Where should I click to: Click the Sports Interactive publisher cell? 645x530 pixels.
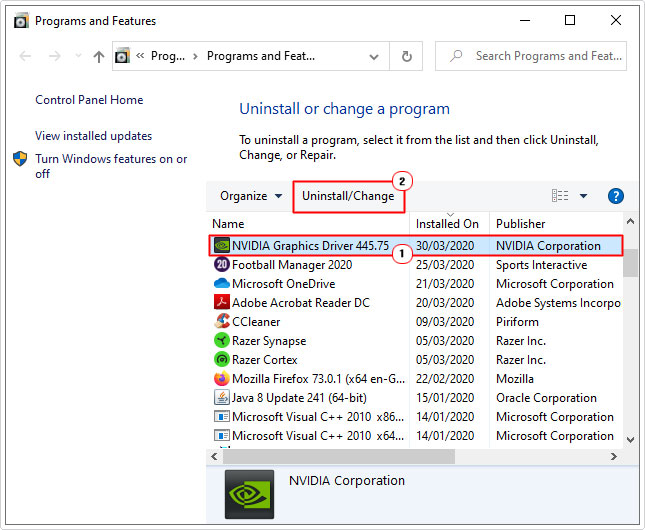pos(541,265)
